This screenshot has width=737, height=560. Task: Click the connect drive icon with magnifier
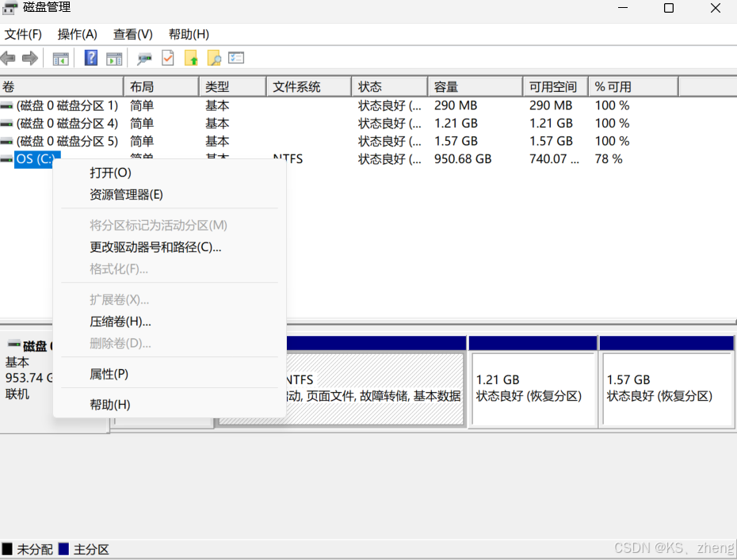[144, 59]
